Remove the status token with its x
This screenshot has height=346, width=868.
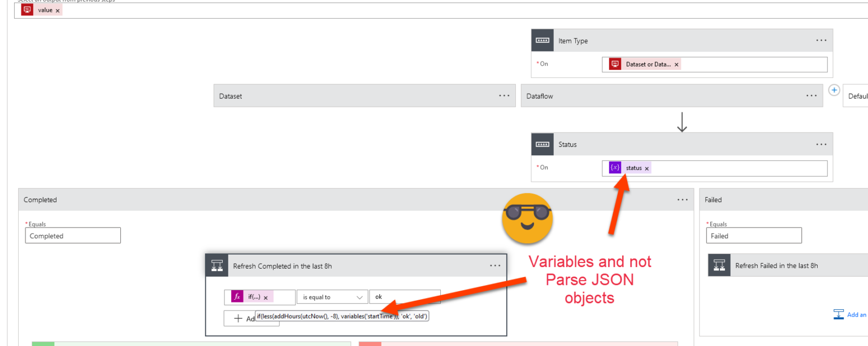(646, 168)
